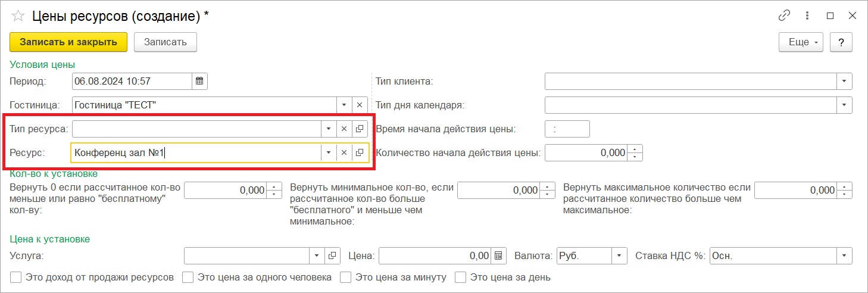This screenshot has height=293, width=868.
Task: Open calendar picker in Период field
Action: point(199,81)
